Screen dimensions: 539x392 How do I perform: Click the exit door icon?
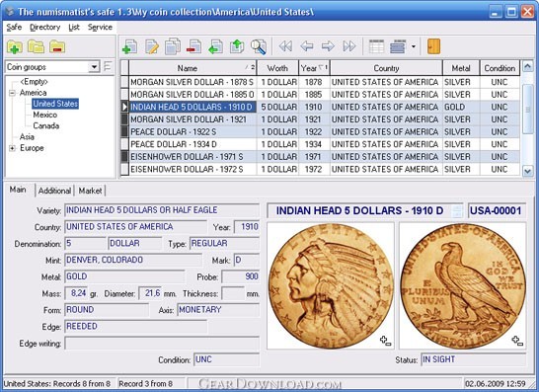click(433, 46)
